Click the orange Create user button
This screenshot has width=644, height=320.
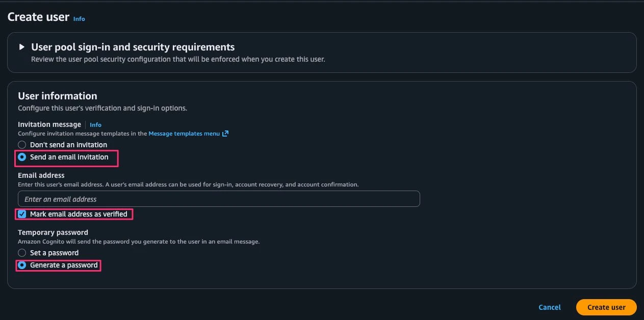[606, 307]
